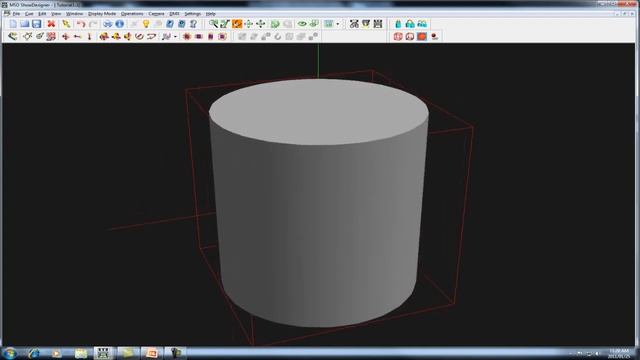Open the media player taskbar icon
The width and height of the screenshot is (640, 360).
(x=56, y=353)
